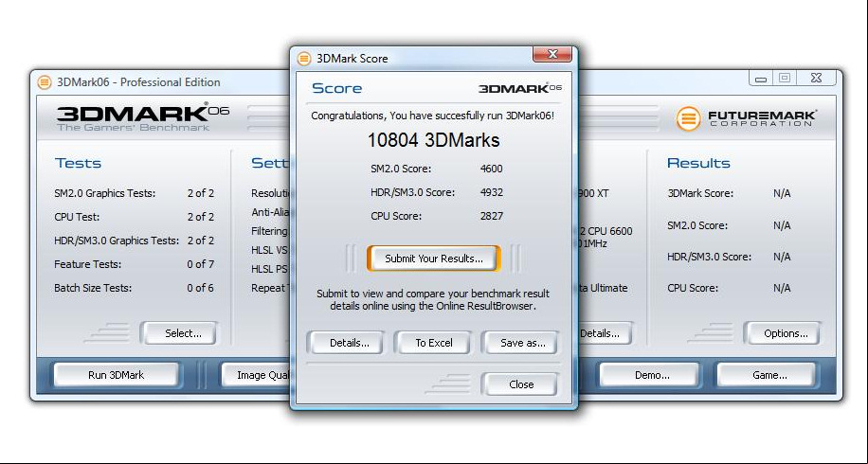Click the HDR/SM3.0 Score value 4932
The image size is (868, 464).
pyautogui.click(x=492, y=192)
